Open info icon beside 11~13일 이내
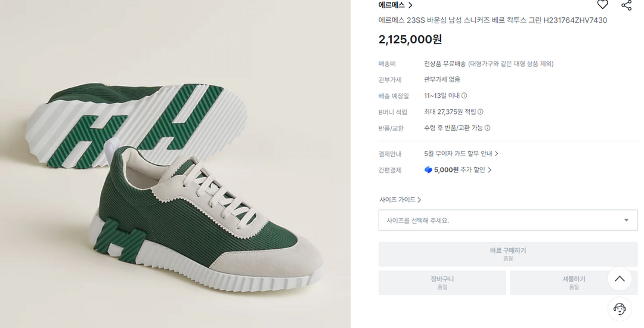The height and width of the screenshot is (328, 644). 465,95
